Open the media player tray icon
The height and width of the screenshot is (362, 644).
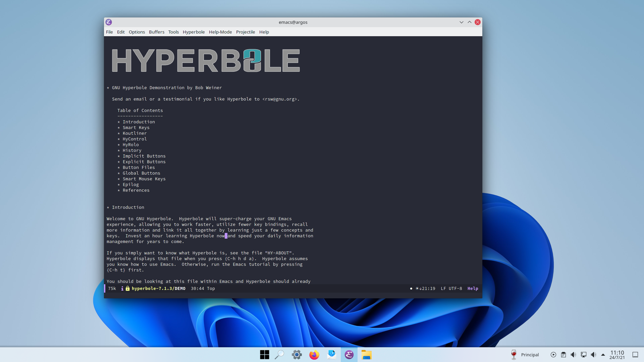(553, 355)
